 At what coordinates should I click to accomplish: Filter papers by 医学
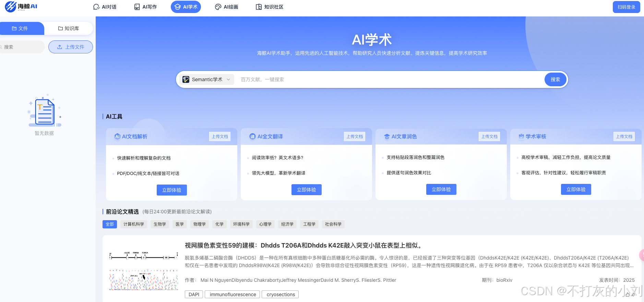(x=180, y=224)
